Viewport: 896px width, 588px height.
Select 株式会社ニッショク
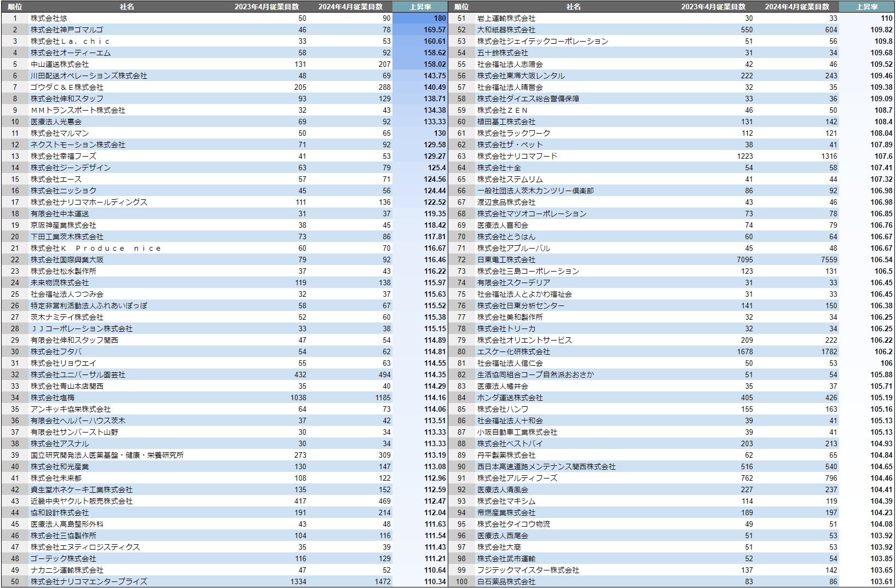pos(63,191)
